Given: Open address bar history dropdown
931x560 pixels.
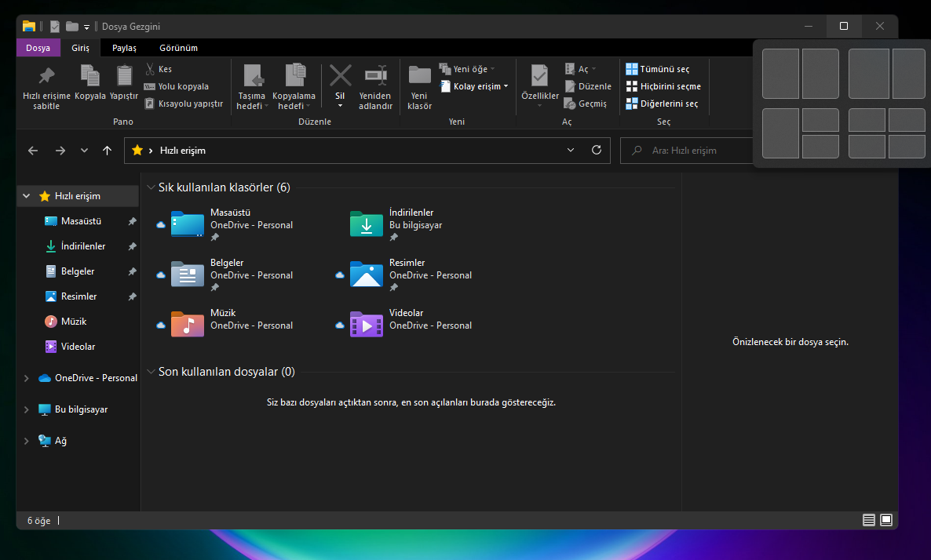Looking at the screenshot, I should [571, 150].
